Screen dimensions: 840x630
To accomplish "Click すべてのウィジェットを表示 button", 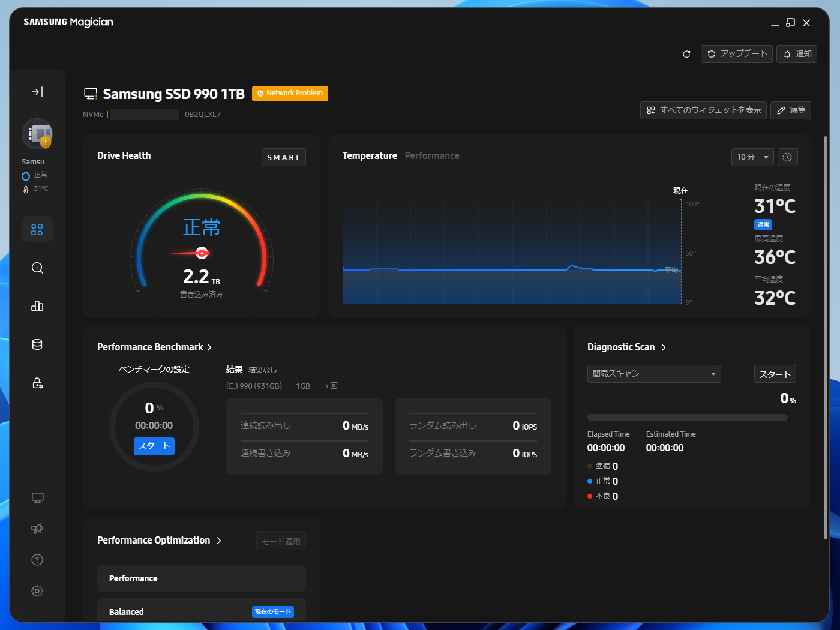I will [x=703, y=110].
